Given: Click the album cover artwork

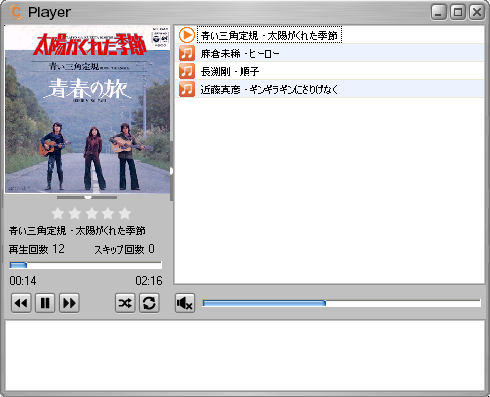Looking at the screenshot, I should 87,109.
